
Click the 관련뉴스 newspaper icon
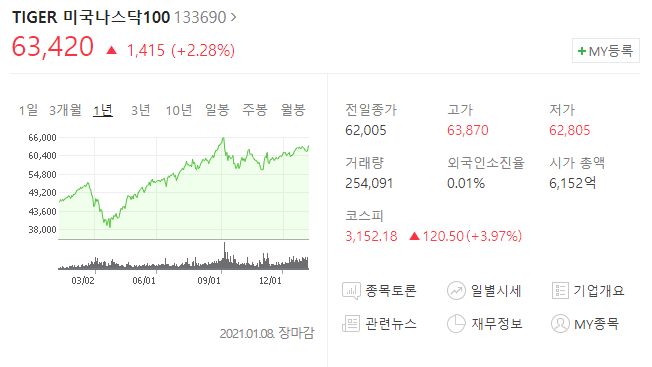[x=351, y=324]
